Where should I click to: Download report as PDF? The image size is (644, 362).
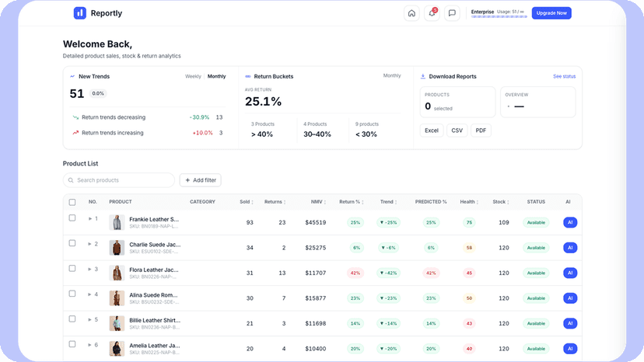pyautogui.click(x=481, y=131)
